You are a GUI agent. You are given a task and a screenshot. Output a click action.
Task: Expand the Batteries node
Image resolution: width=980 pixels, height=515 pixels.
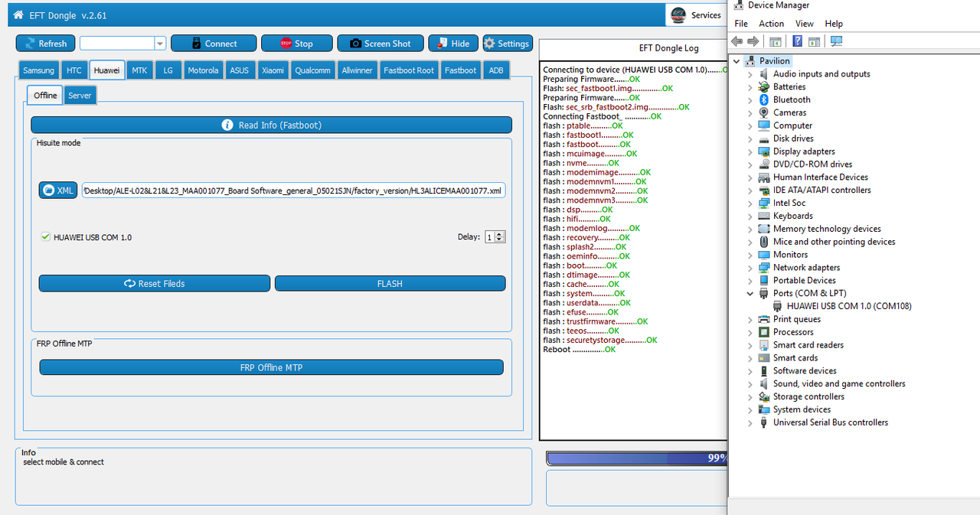pos(750,87)
